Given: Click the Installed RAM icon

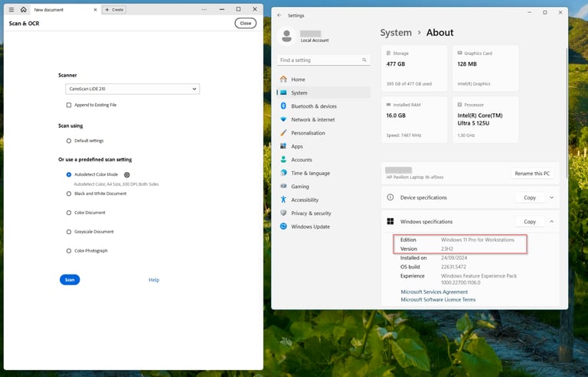Looking at the screenshot, I should coord(388,105).
